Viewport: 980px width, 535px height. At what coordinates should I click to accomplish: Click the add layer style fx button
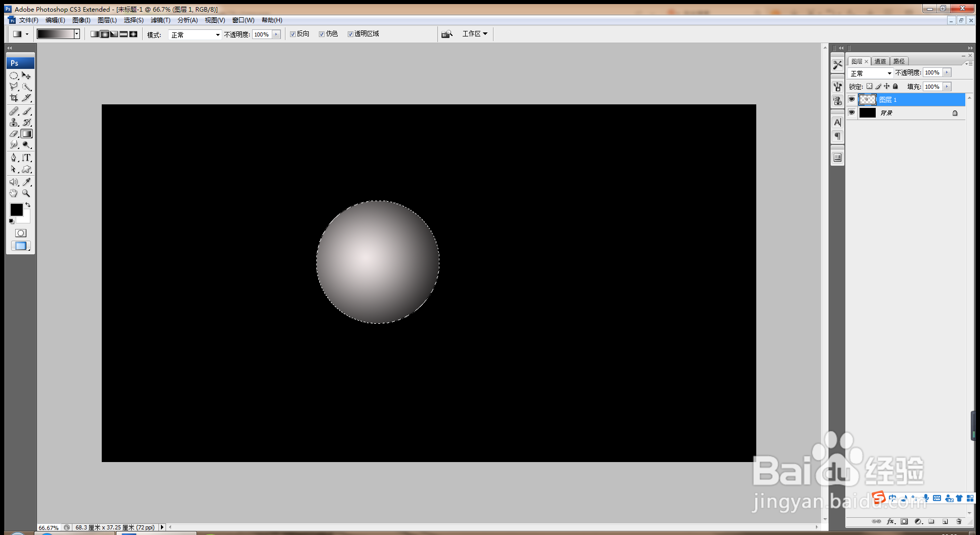pos(891,521)
